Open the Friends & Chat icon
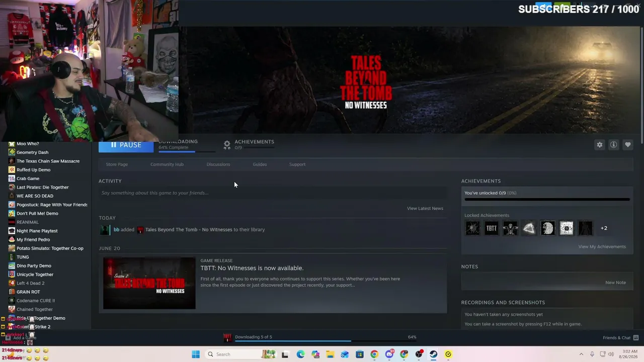 point(636,338)
